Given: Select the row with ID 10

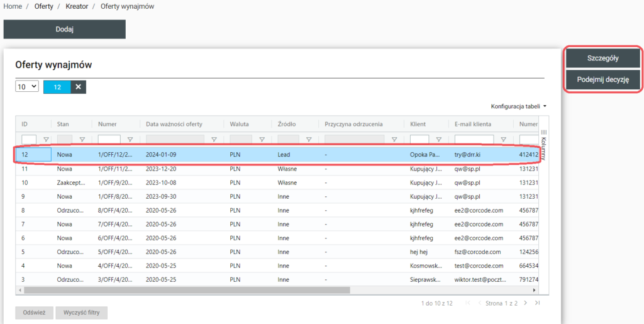Looking at the screenshot, I should [189, 182].
